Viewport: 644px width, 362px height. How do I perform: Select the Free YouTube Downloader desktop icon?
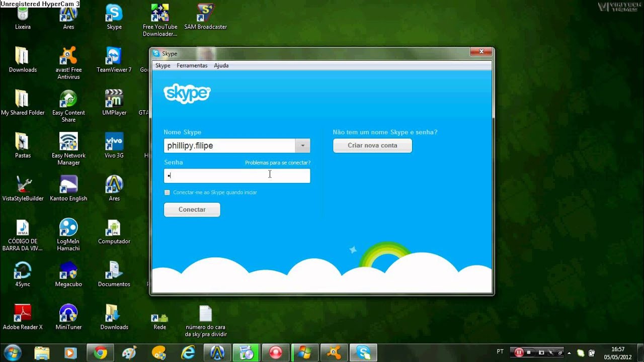pos(160,20)
